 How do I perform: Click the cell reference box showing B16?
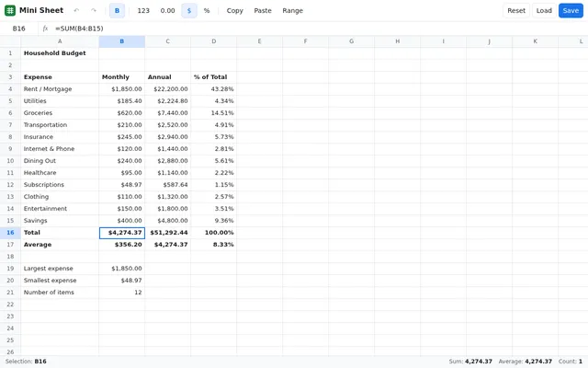18,29
